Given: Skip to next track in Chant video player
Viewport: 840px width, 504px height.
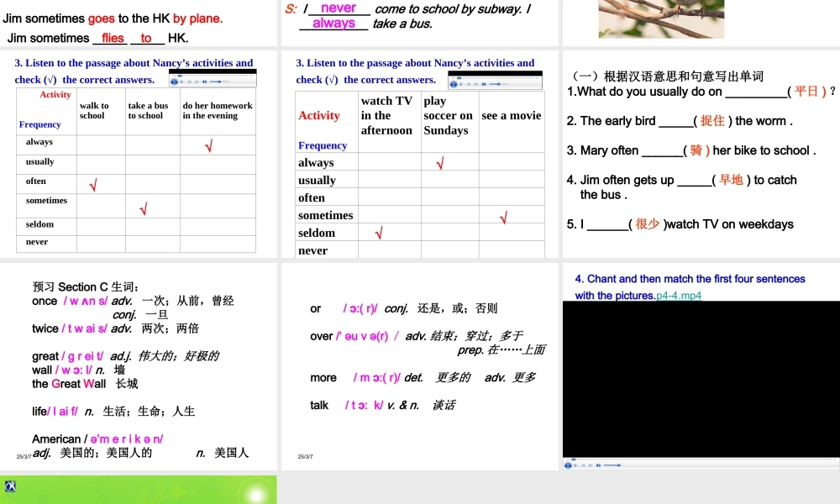Looking at the screenshot, I should pyautogui.click(x=591, y=465).
